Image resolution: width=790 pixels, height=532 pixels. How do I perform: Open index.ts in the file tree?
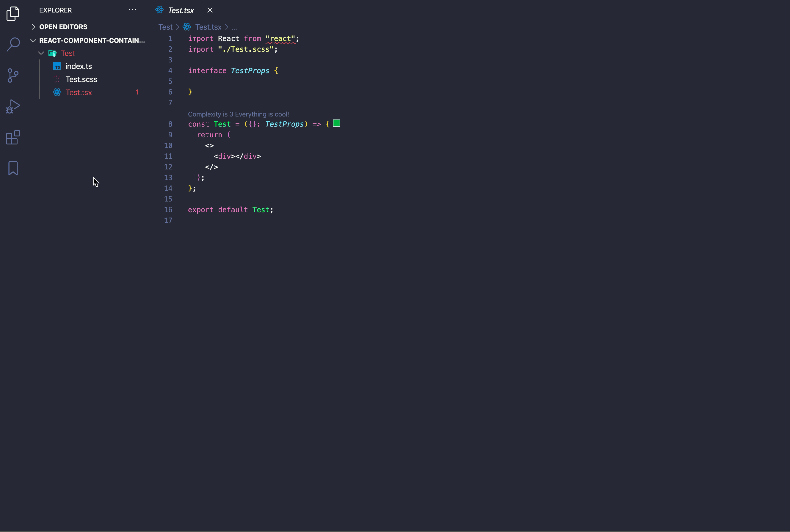(x=79, y=66)
